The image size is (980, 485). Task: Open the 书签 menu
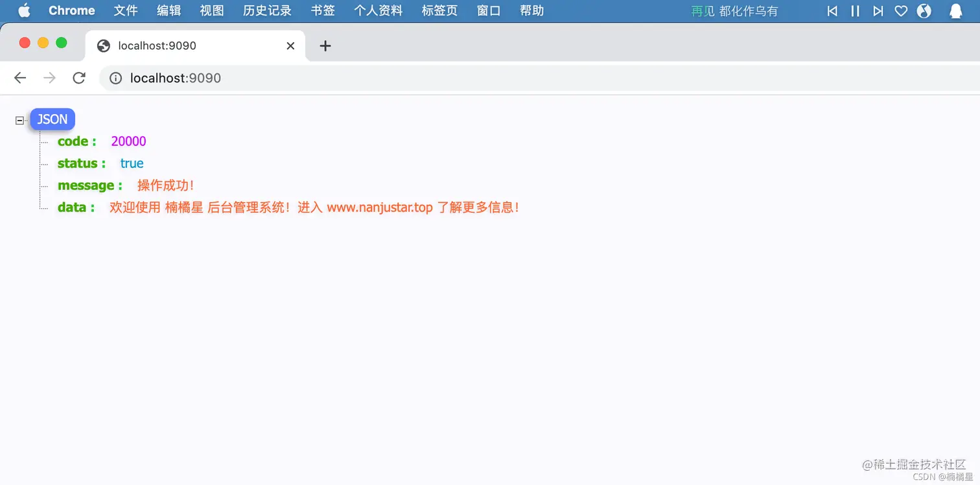pyautogui.click(x=322, y=10)
